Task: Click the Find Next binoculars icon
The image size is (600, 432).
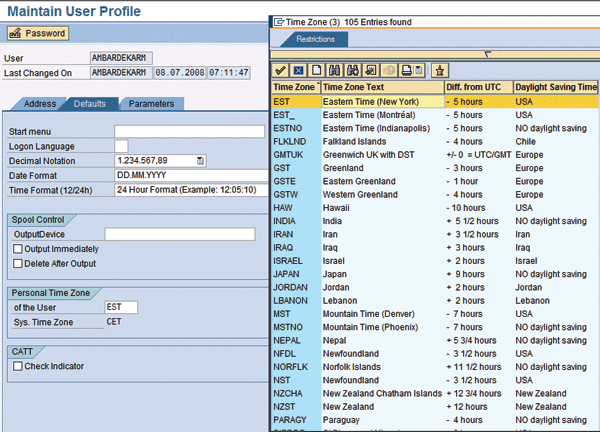Action: pos(352,71)
